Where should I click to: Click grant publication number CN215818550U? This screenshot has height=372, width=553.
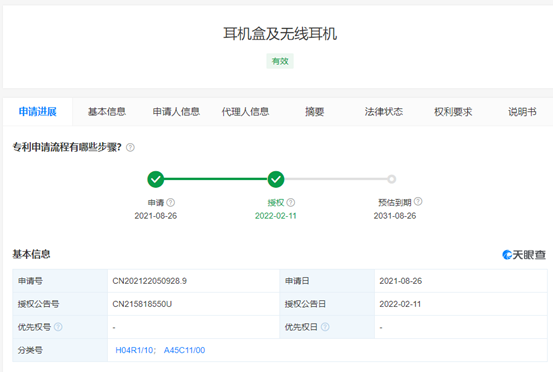click(x=142, y=304)
